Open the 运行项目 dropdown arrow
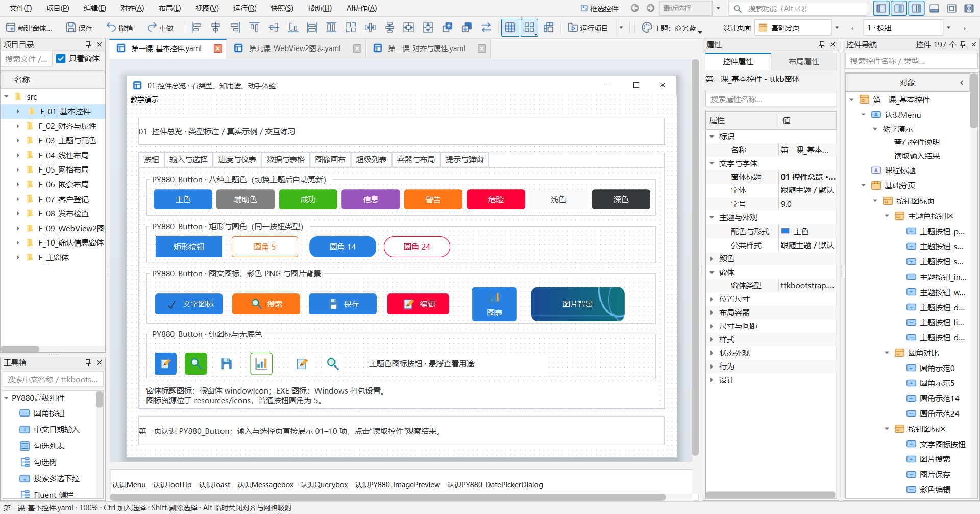The width and height of the screenshot is (980, 514). click(x=621, y=28)
